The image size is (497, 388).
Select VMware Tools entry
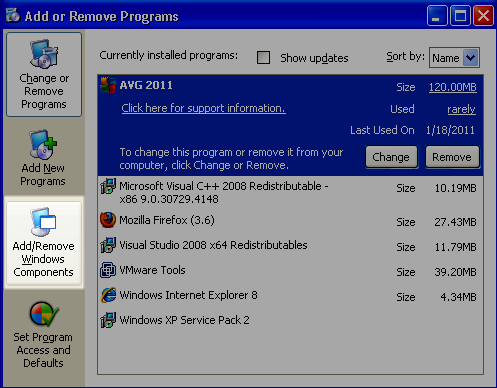point(290,270)
